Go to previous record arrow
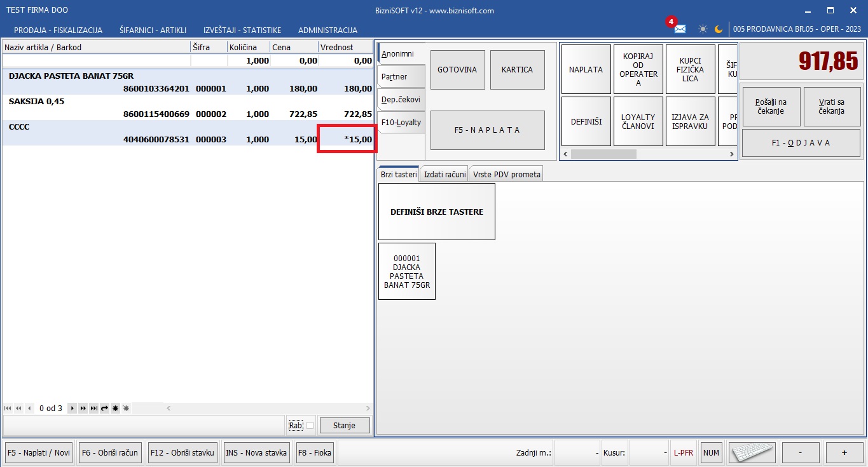 point(29,408)
